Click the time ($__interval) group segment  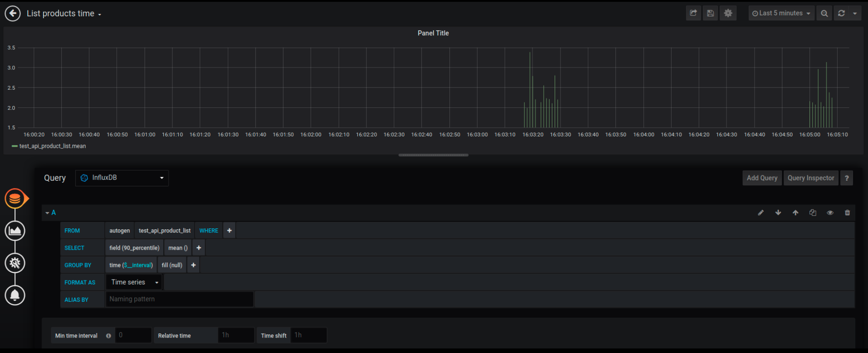[131, 265]
